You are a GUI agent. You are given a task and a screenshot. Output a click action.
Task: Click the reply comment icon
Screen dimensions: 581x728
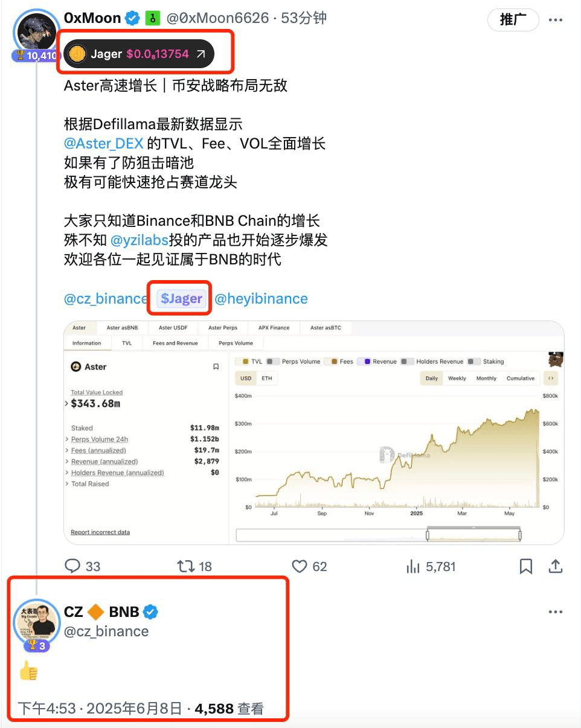point(73,566)
